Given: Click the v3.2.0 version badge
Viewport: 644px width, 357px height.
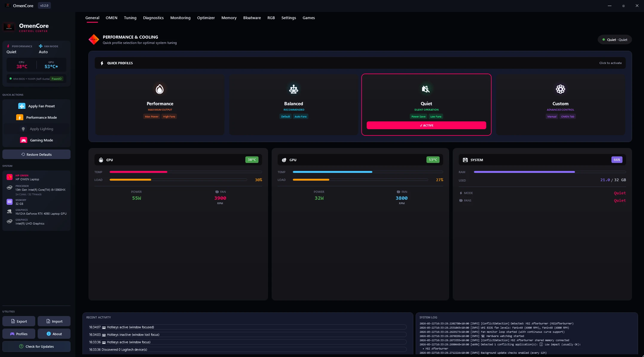Looking at the screenshot, I should [44, 6].
